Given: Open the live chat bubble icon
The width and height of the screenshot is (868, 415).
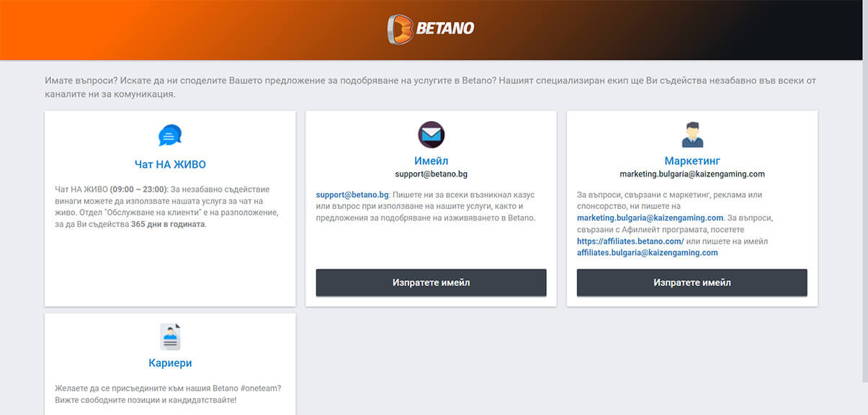Looking at the screenshot, I should tap(170, 135).
